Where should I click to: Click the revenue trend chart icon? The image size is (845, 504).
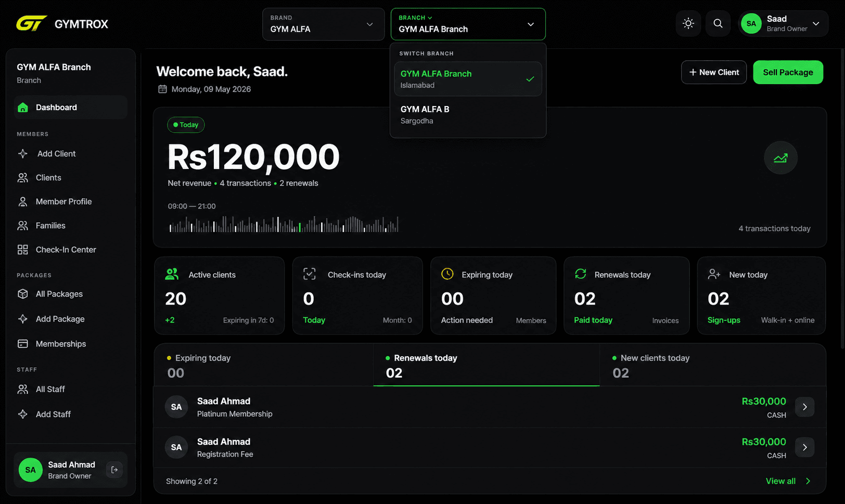[780, 158]
